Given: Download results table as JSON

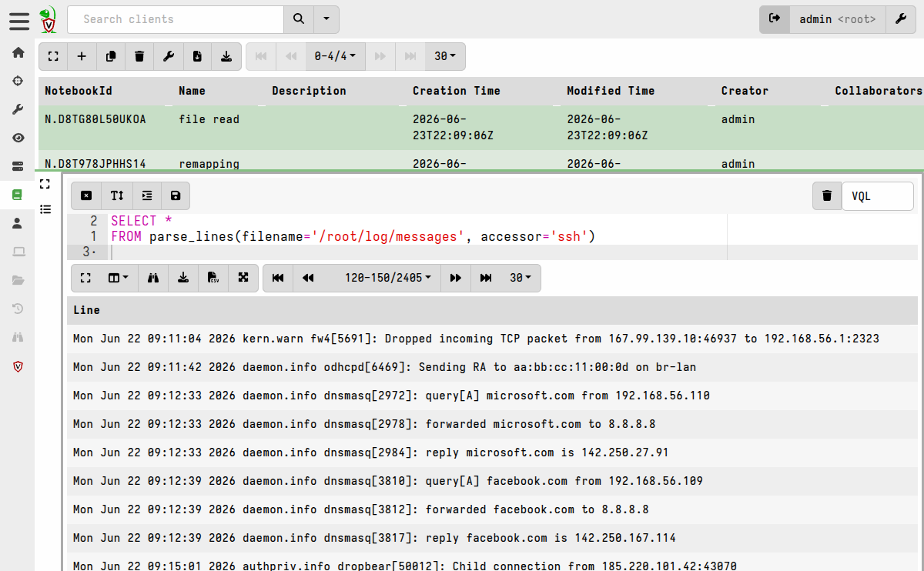Looking at the screenshot, I should click(183, 278).
